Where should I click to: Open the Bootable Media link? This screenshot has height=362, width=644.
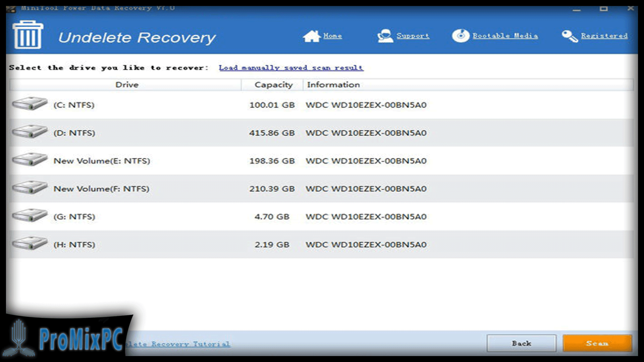pyautogui.click(x=505, y=36)
